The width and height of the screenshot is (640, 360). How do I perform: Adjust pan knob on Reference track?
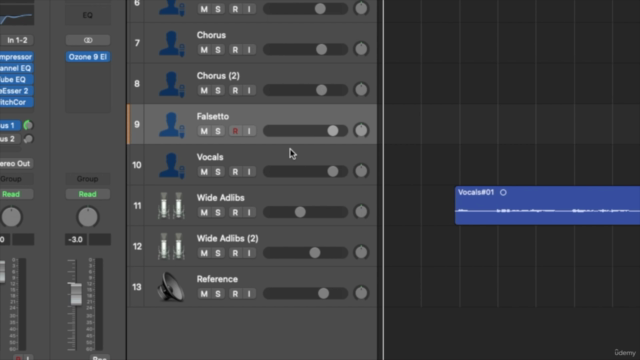coord(361,293)
